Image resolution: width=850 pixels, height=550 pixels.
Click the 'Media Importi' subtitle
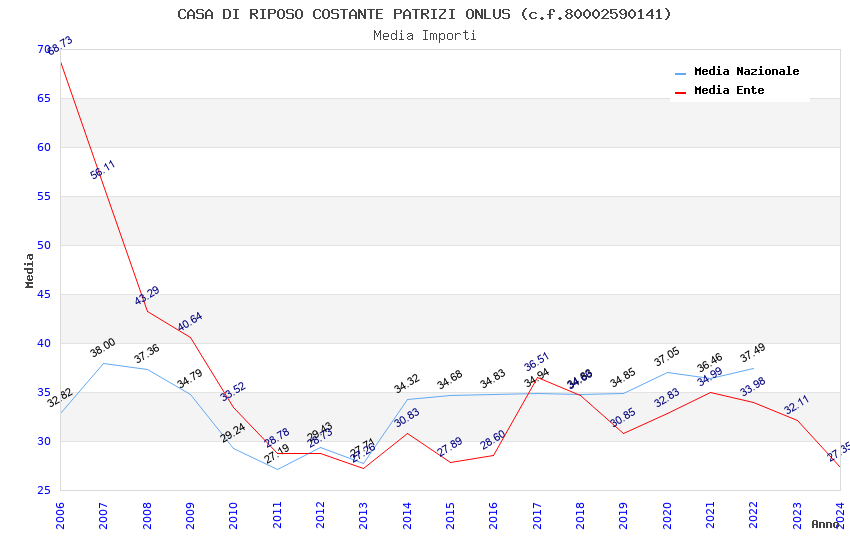(x=424, y=36)
